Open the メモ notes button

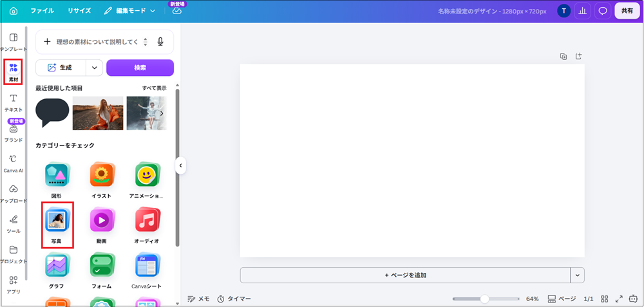coord(198,299)
